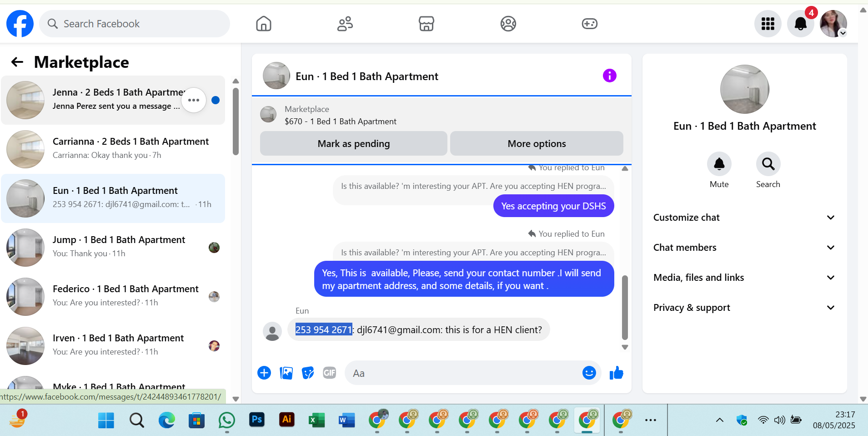Image resolution: width=868 pixels, height=436 pixels.
Task: Click Eun's grey avatar beside the message
Action: coord(272,331)
